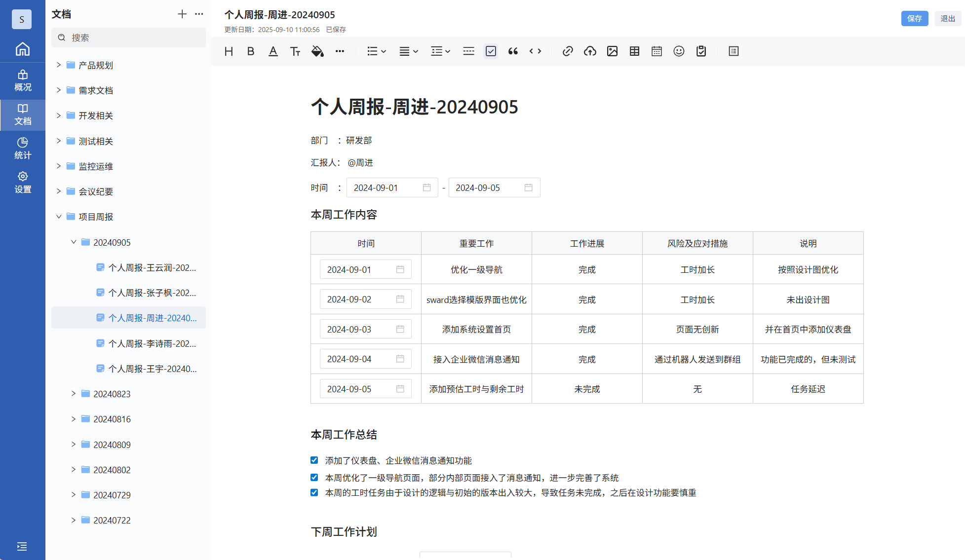
Task: Switch to the 统计 sidebar tab
Action: coord(23,148)
